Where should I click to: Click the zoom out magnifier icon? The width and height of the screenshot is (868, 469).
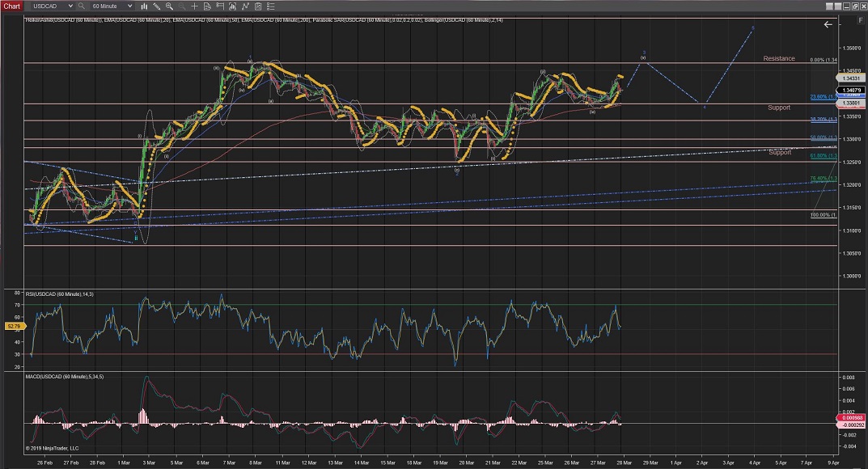(x=181, y=6)
